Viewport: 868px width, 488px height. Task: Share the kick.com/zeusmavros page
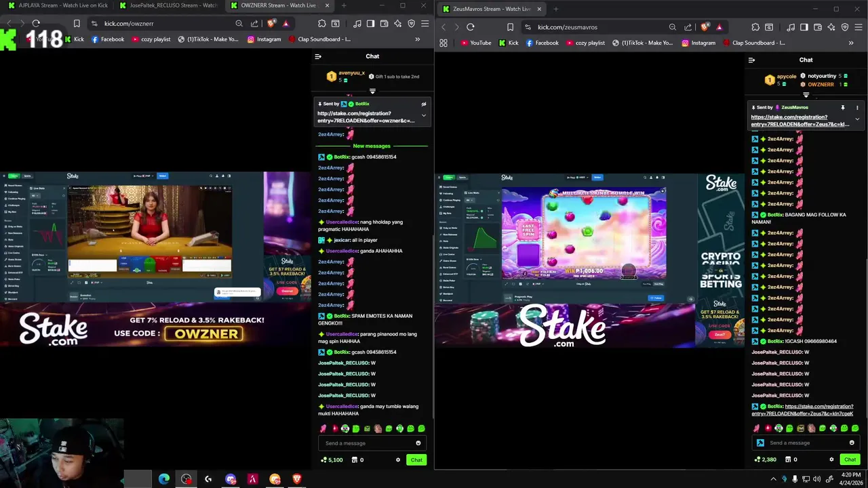pyautogui.click(x=688, y=27)
